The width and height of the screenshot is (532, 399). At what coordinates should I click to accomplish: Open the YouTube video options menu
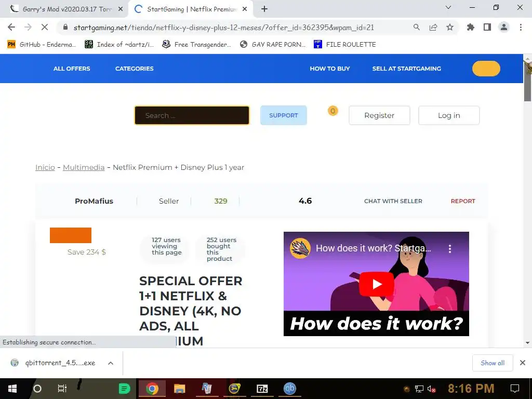[450, 249]
